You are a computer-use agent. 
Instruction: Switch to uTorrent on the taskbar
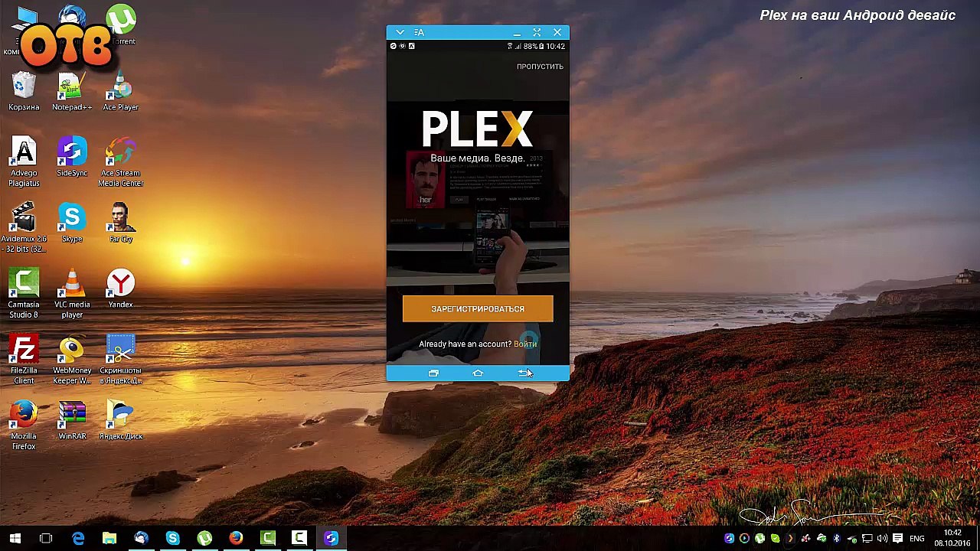pos(204,539)
